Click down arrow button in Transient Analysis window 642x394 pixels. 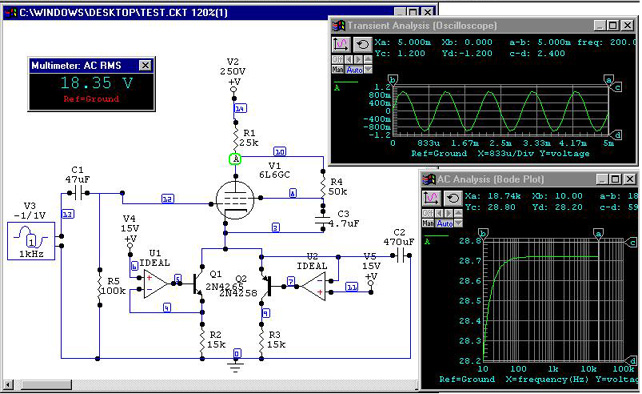click(368, 70)
